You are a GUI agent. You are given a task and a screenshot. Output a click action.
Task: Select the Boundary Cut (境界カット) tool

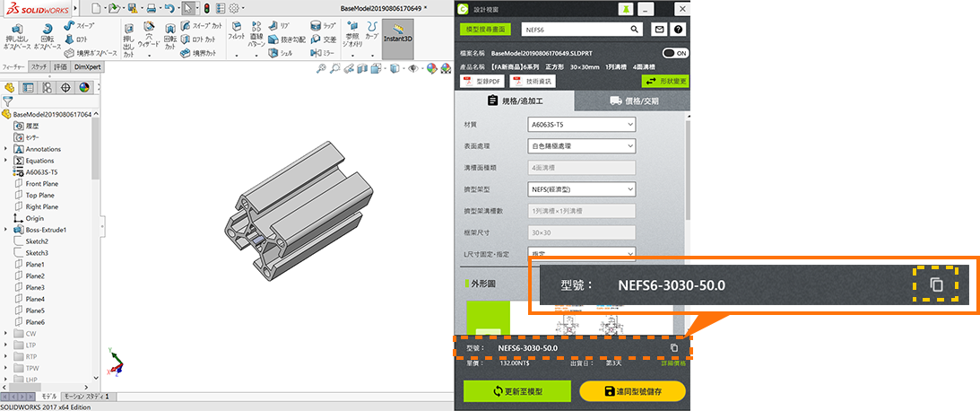point(197,53)
